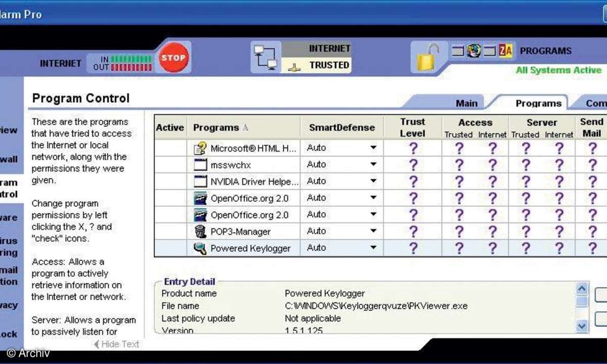Click the globe browser icon in Programs area
This screenshot has width=607, height=364.
(x=474, y=51)
